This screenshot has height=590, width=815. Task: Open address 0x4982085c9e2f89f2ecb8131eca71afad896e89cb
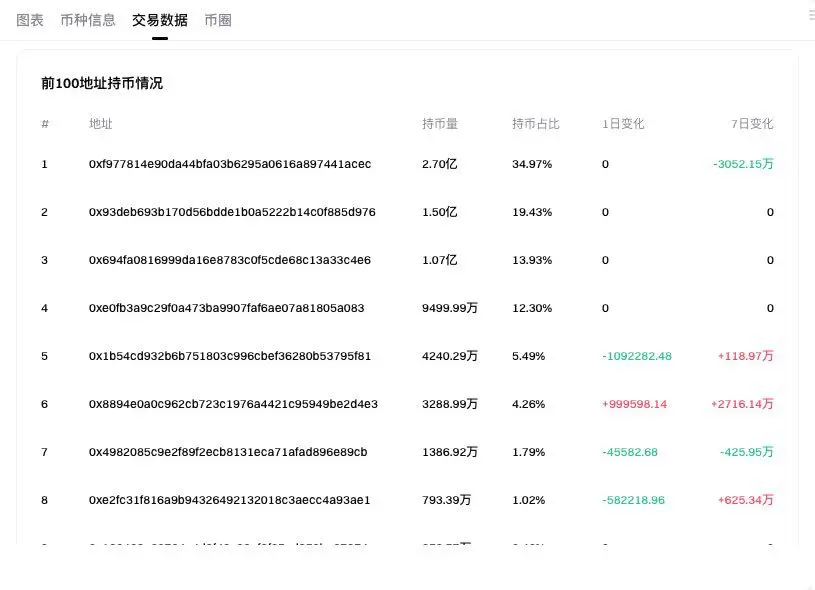228,452
